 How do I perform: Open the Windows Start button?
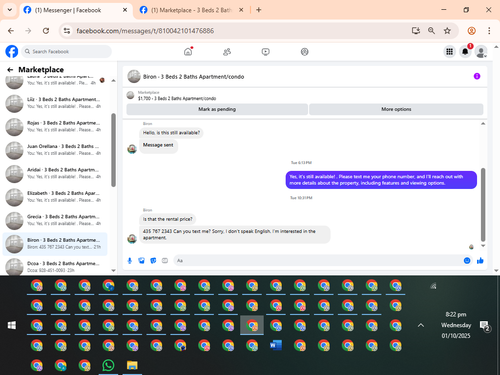point(12,325)
